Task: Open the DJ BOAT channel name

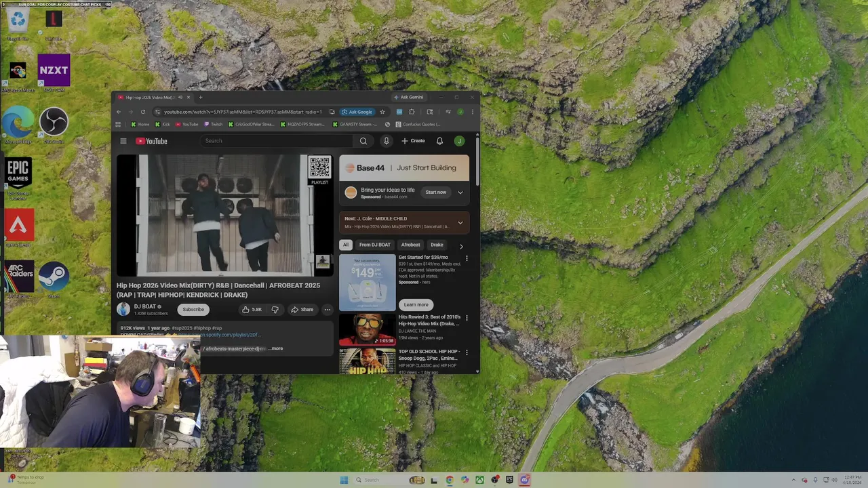Action: pyautogui.click(x=145, y=306)
